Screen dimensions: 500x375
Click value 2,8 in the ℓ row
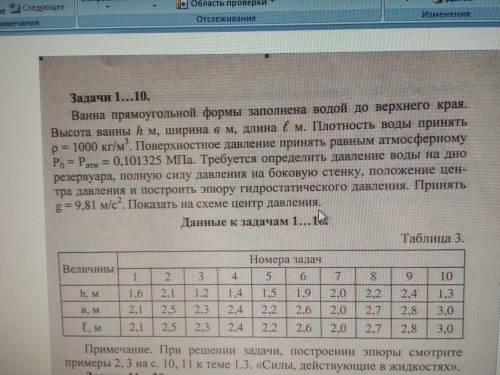pos(409,329)
